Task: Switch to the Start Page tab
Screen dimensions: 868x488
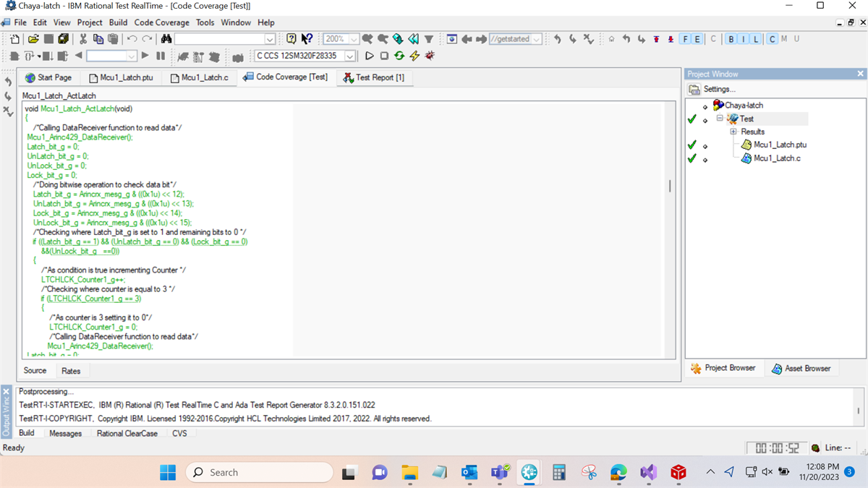Action: pyautogui.click(x=48, y=77)
